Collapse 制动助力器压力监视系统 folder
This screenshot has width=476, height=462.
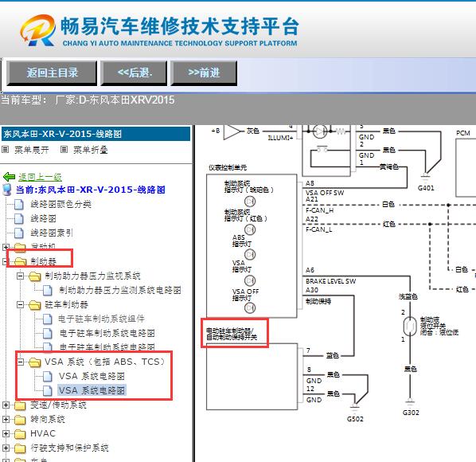[20, 276]
